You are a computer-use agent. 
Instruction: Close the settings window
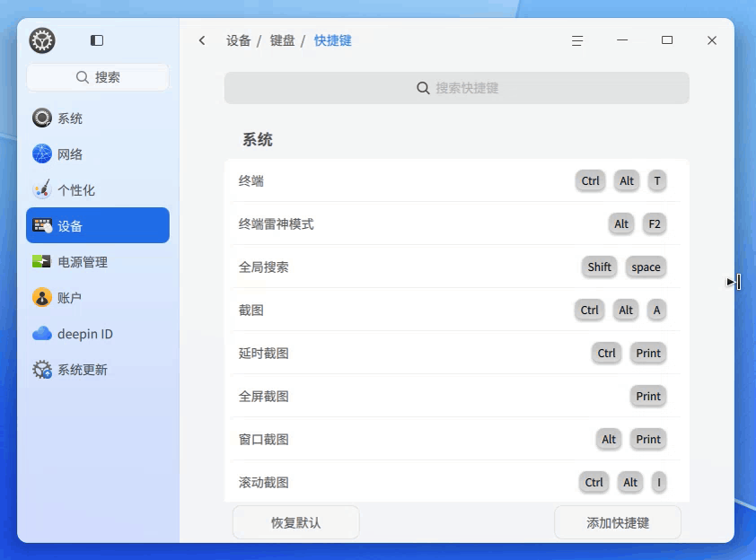(x=712, y=40)
